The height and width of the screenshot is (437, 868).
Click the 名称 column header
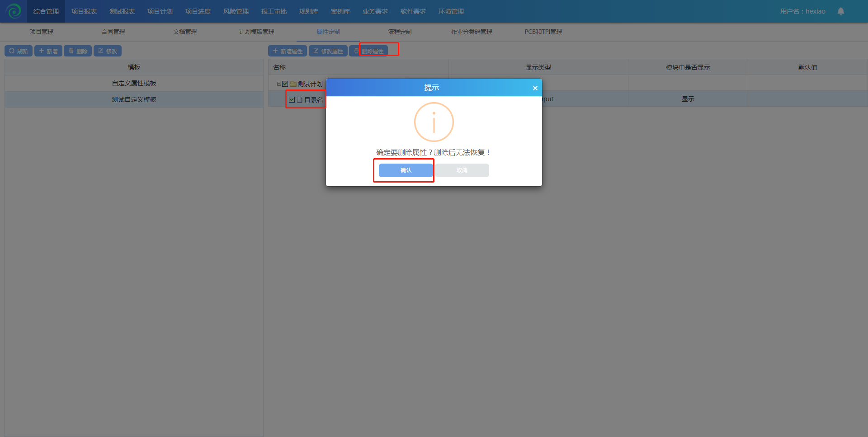[358, 67]
